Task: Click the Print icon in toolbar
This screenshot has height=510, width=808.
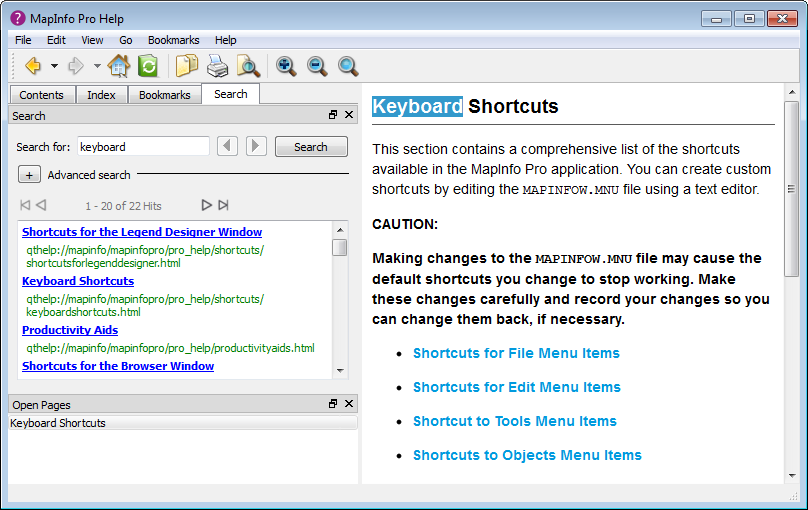Action: point(217,66)
